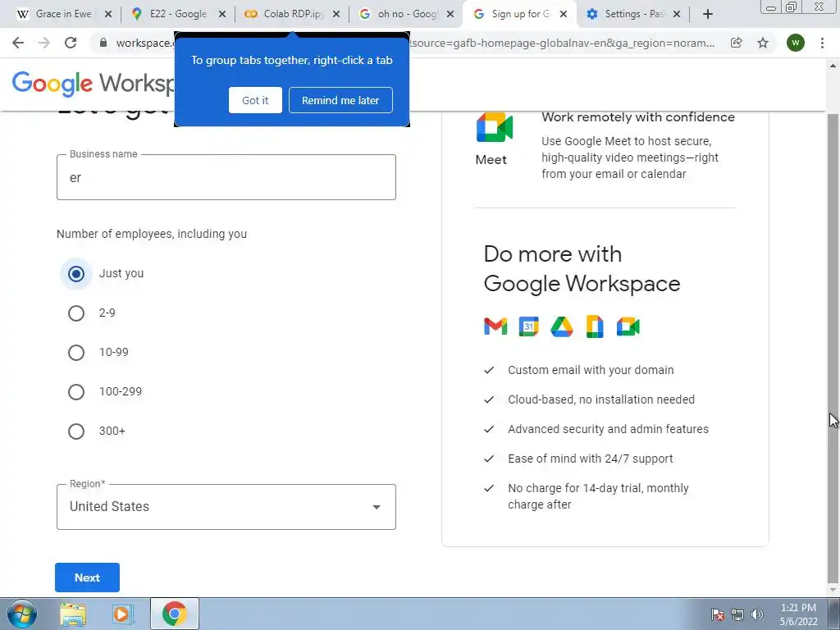Click the browser forward arrow
The image size is (840, 630).
point(44,43)
